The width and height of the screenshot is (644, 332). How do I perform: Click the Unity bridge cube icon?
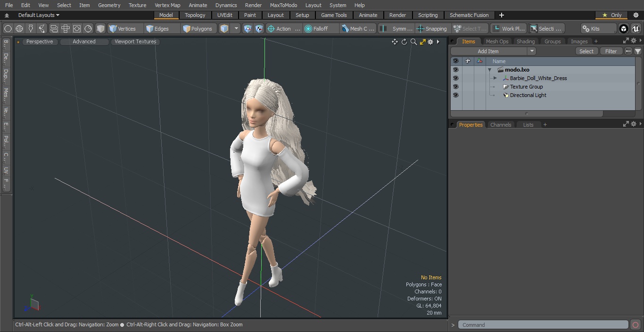tap(624, 29)
